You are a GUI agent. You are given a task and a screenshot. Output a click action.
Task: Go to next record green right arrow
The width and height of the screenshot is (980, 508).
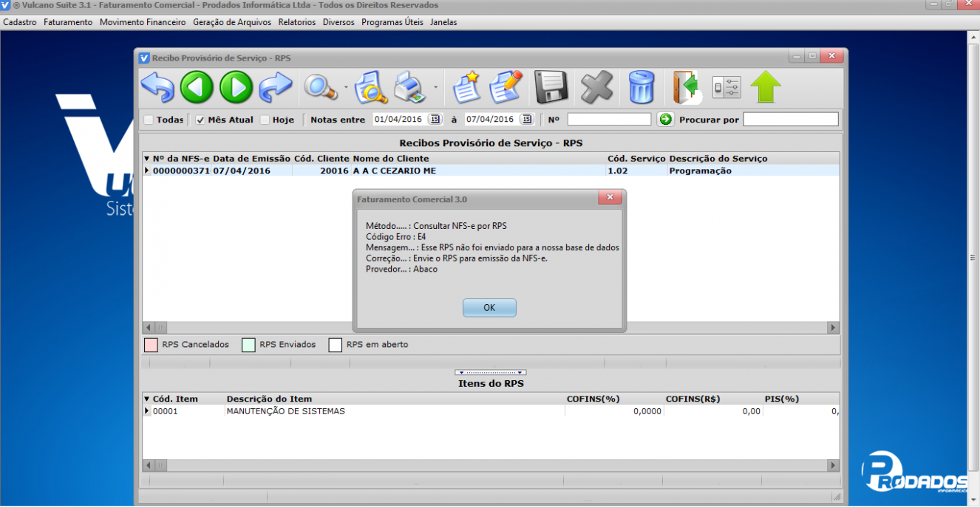tap(237, 88)
